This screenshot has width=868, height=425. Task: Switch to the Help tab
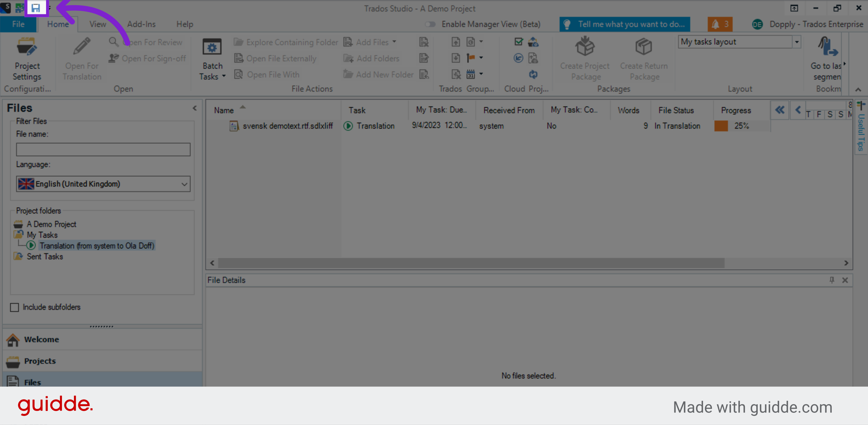(x=185, y=24)
